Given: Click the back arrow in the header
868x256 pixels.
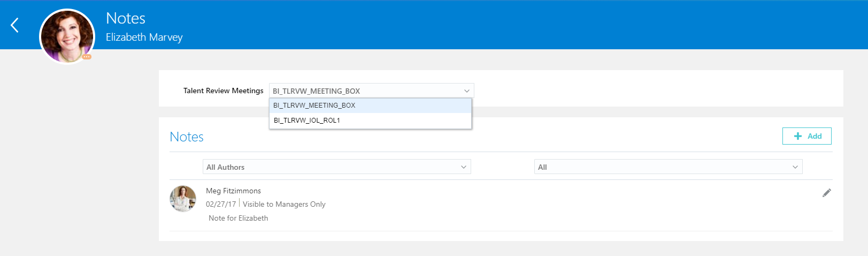Looking at the screenshot, I should pyautogui.click(x=15, y=25).
